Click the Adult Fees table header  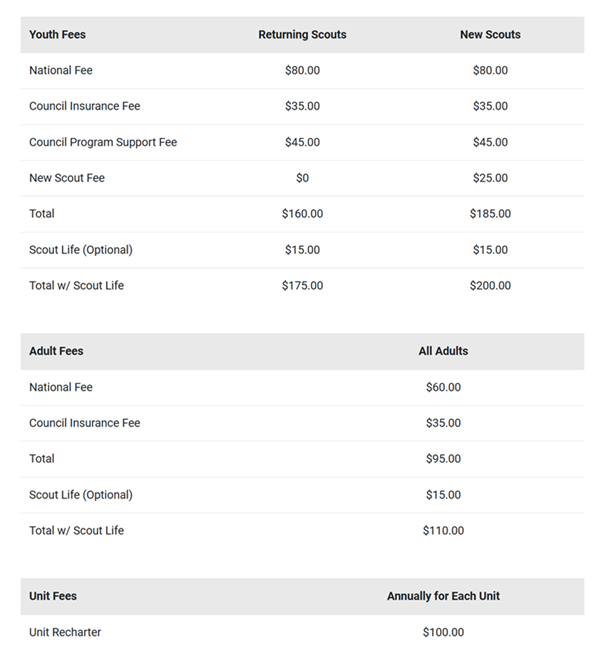tap(56, 351)
